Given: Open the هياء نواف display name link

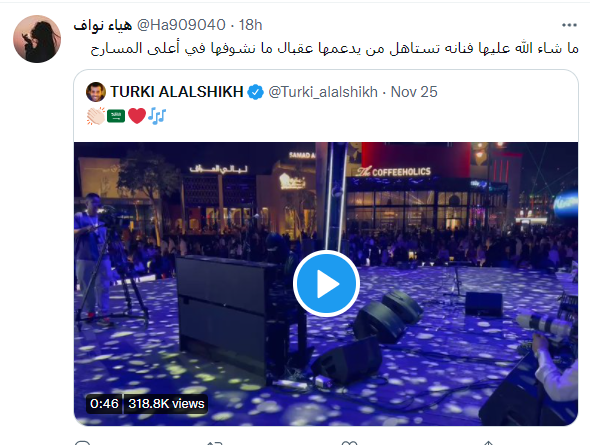Looking at the screenshot, I should [103, 25].
